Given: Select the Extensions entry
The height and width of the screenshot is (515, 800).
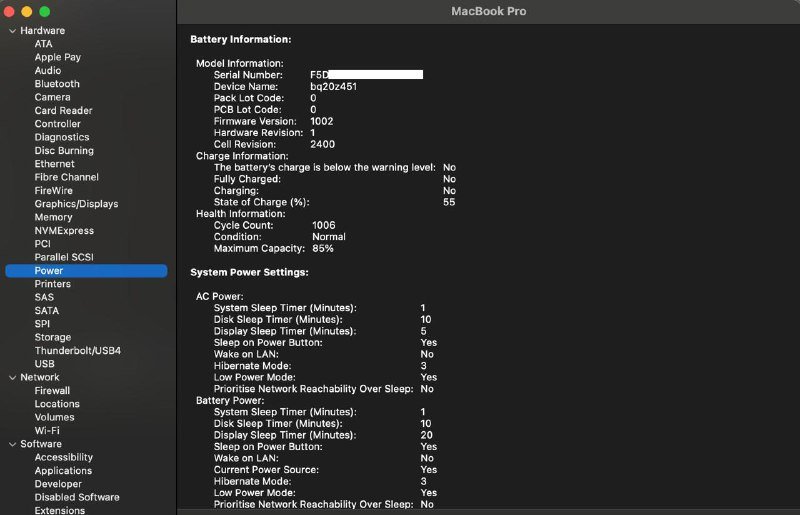Looking at the screenshot, I should point(60,510).
